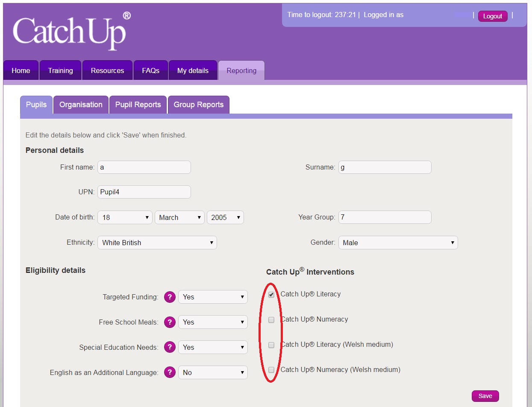Click the Surname input field

tap(385, 167)
